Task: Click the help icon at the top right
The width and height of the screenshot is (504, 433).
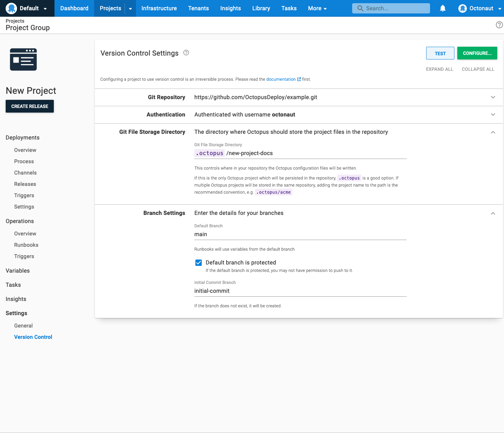Action: pos(499,25)
